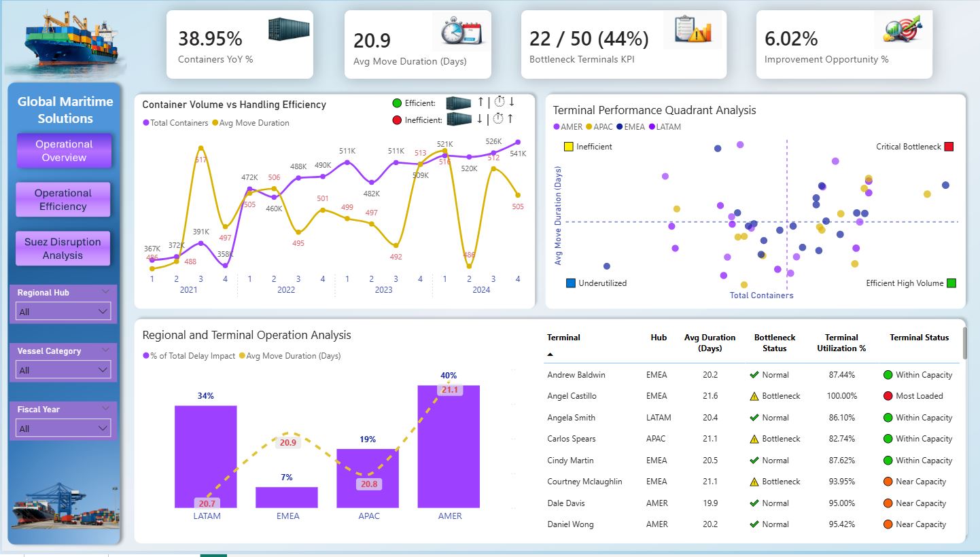This screenshot has height=557, width=980.
Task: Open the Regional Hub dropdown
Action: click(63, 310)
